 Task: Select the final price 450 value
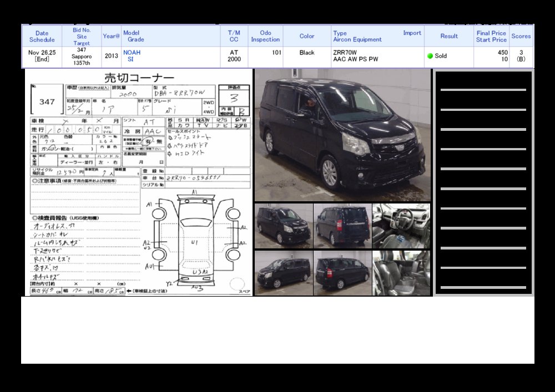click(503, 52)
